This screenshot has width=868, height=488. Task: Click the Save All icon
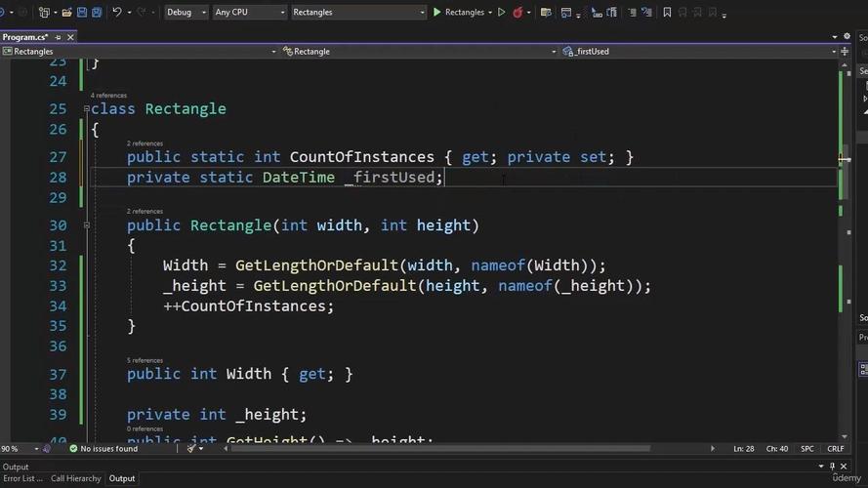[97, 12]
